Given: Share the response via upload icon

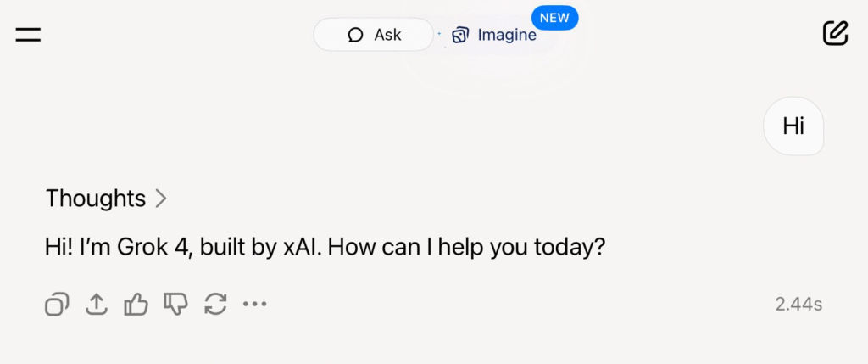Looking at the screenshot, I should point(97,304).
